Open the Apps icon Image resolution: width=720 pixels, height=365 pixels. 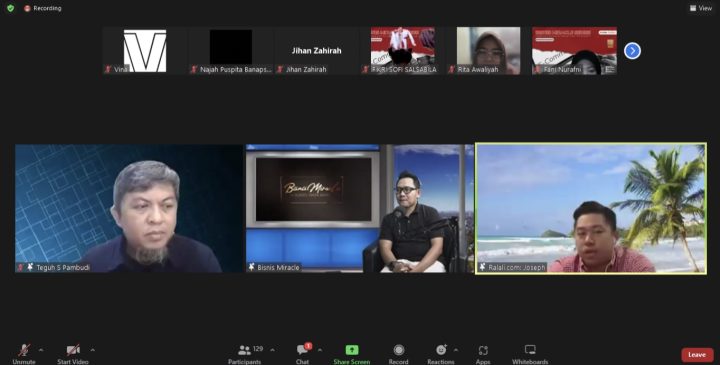[483, 350]
